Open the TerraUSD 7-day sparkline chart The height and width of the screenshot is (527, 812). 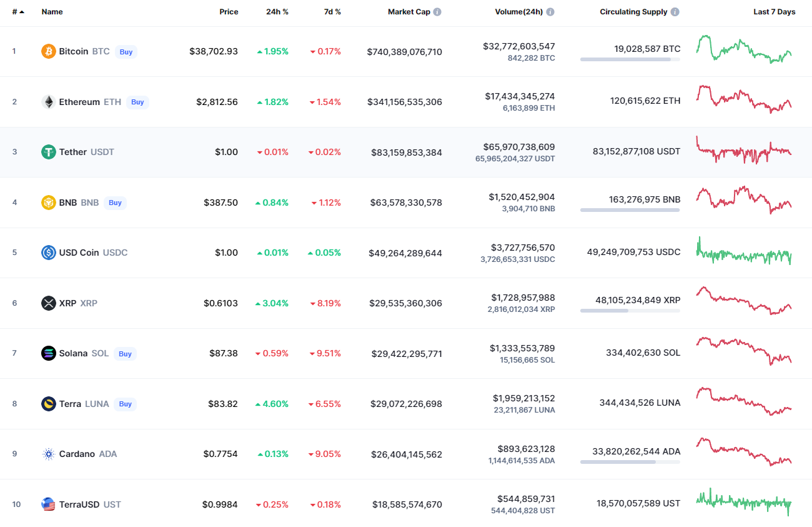pos(744,502)
